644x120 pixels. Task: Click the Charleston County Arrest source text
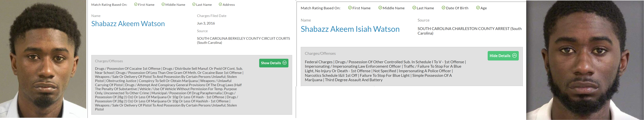click(469, 31)
